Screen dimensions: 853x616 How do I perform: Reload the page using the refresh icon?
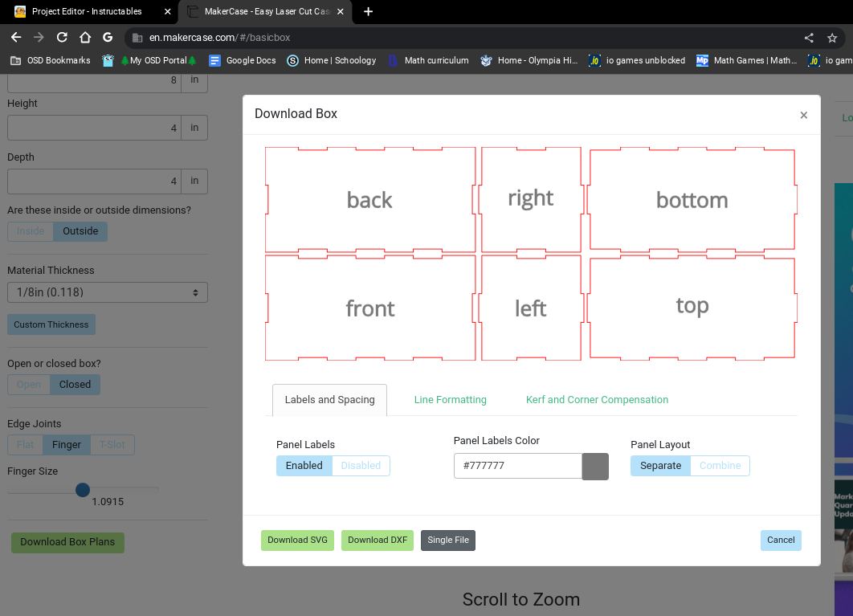pos(62,37)
